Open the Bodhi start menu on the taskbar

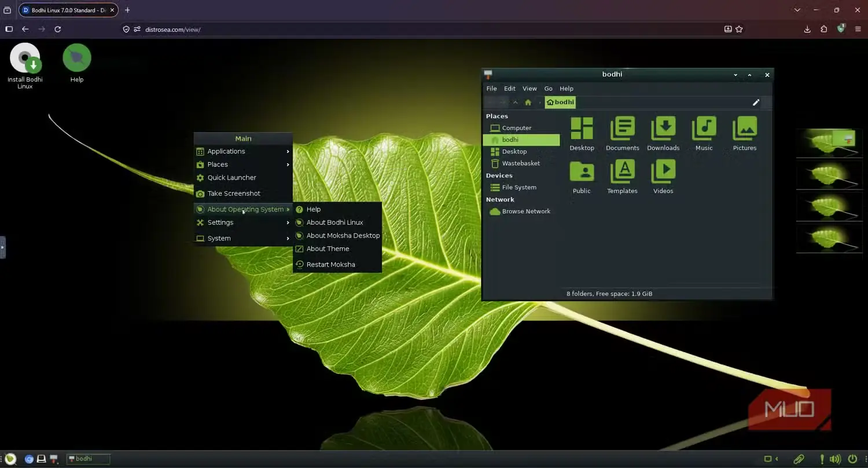(x=10, y=459)
